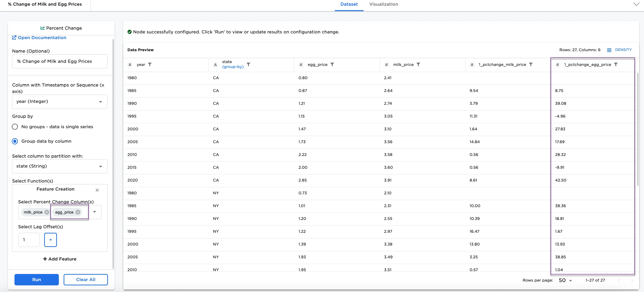Select the Group data by column option
Viewport: 644px width, 292px height.
[15, 141]
